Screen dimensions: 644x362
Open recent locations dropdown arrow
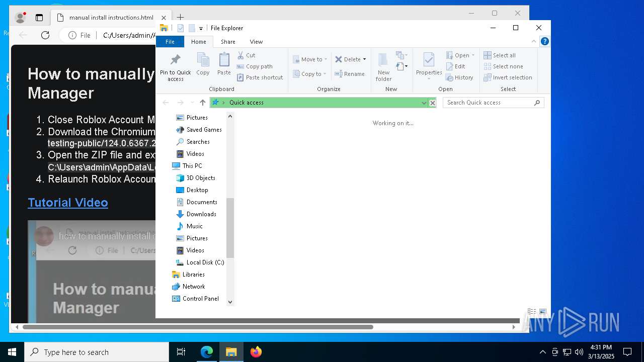[x=192, y=103]
